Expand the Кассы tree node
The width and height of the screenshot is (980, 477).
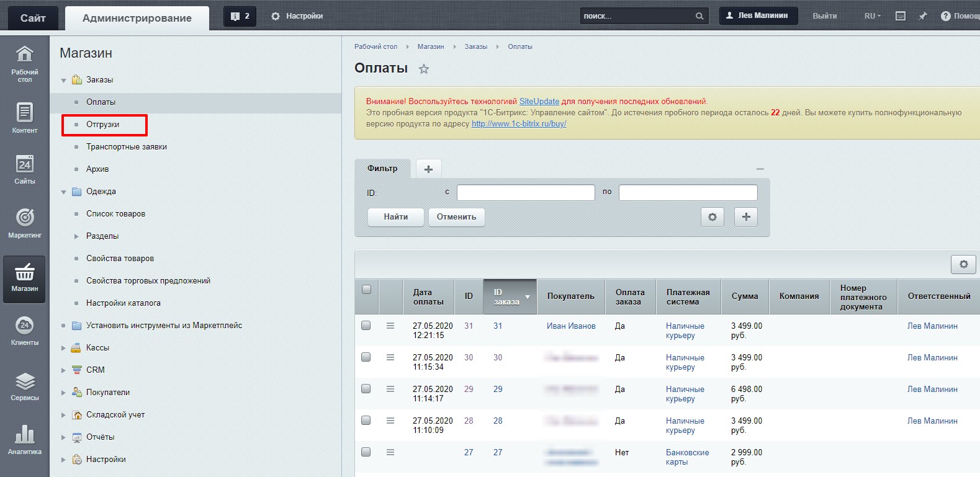[63, 348]
